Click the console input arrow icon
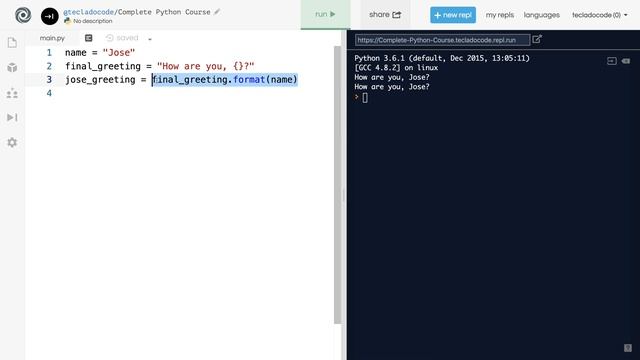 click(x=611, y=61)
